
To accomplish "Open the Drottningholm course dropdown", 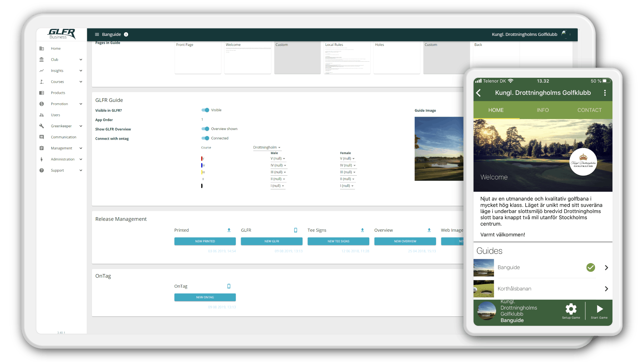I will coord(267,147).
